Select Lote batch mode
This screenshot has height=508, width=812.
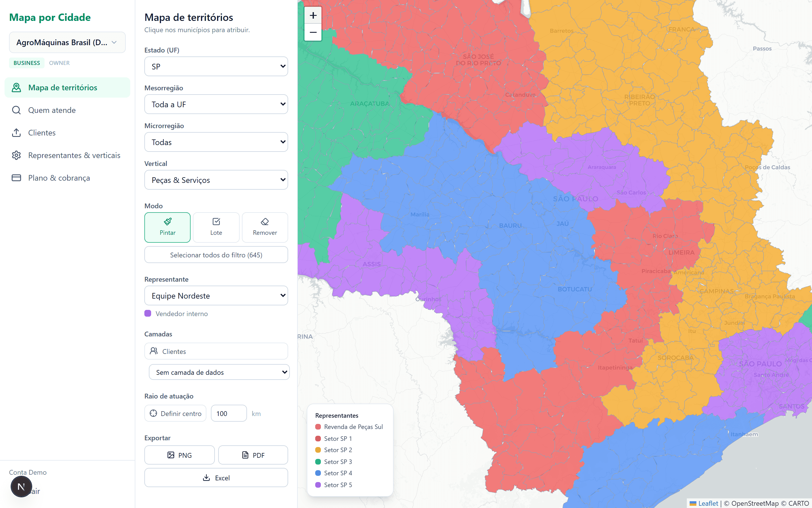(216, 227)
